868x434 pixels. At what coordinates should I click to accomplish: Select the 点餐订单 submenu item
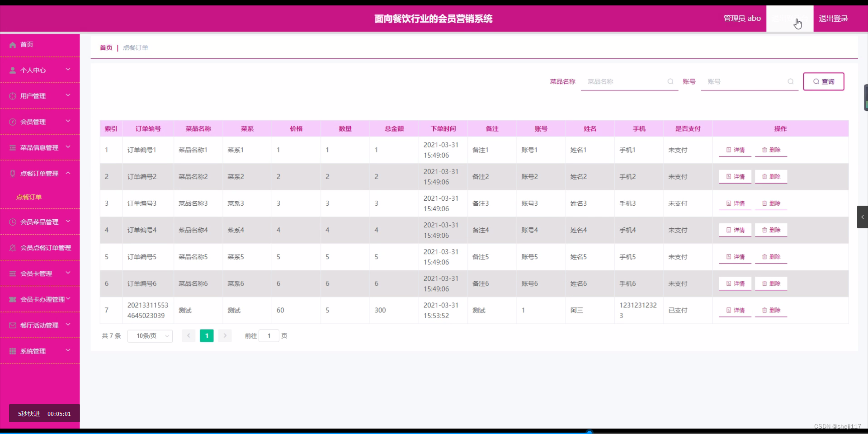coord(29,197)
